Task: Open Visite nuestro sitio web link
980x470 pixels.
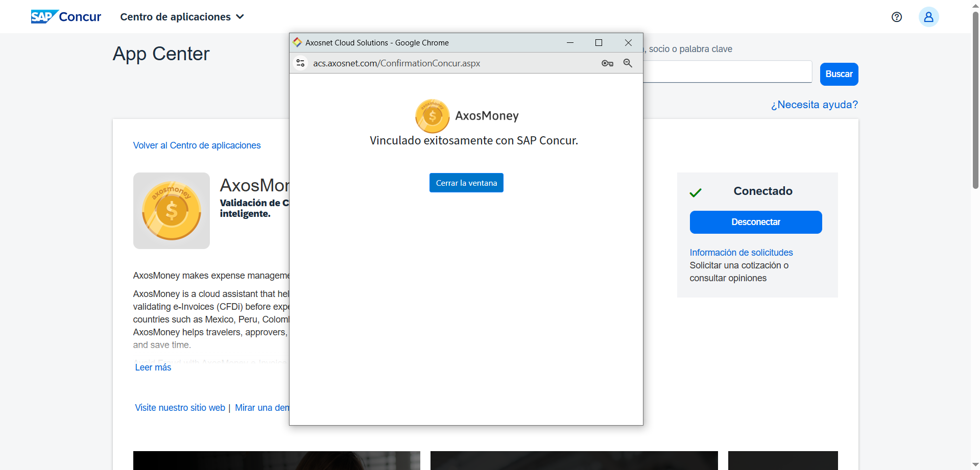Action: (x=180, y=408)
